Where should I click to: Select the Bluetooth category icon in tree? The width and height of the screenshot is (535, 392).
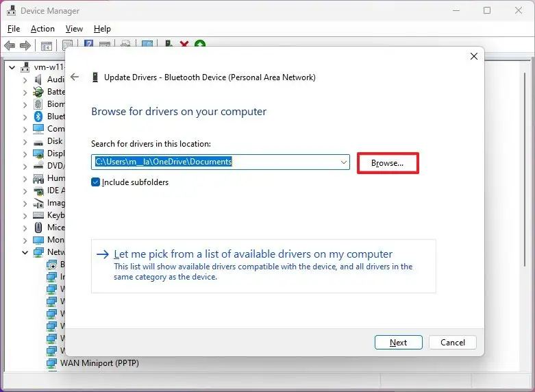[38, 117]
